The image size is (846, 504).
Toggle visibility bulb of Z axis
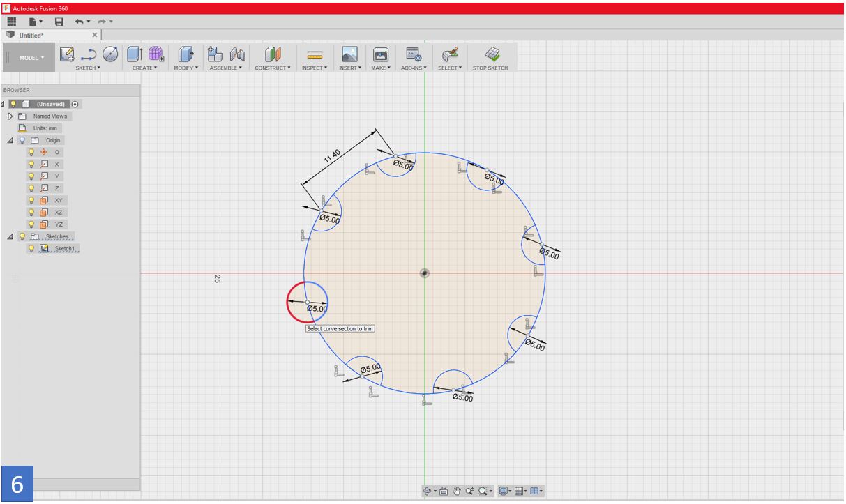pyautogui.click(x=31, y=188)
